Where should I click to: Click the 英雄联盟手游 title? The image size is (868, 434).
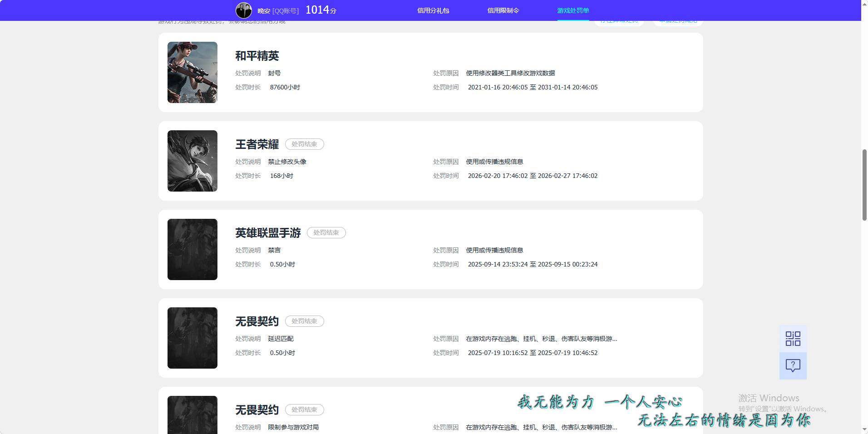pos(268,233)
